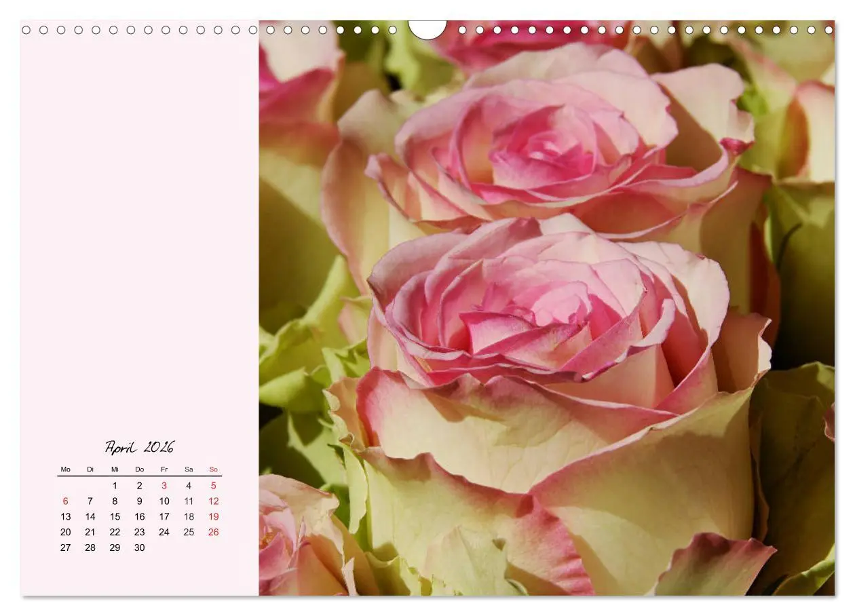Image resolution: width=855 pixels, height=616 pixels.
Task: Click date 20 in the calendar
Action: point(66,533)
